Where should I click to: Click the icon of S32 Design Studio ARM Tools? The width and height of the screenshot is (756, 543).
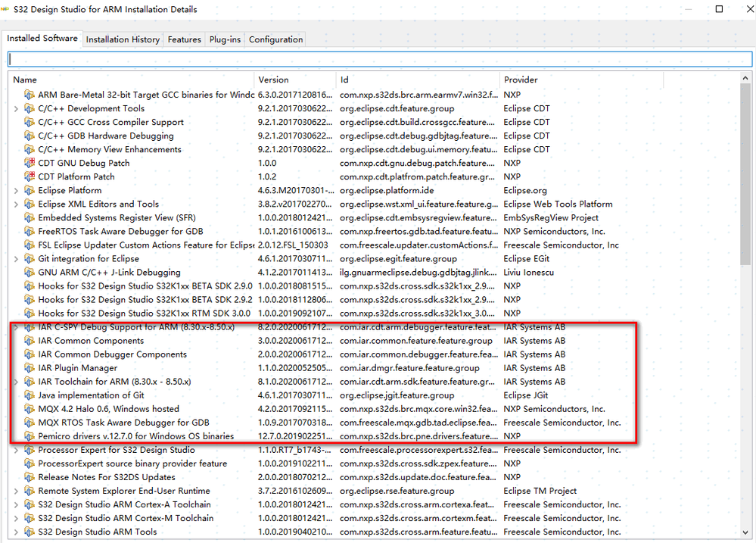point(30,532)
